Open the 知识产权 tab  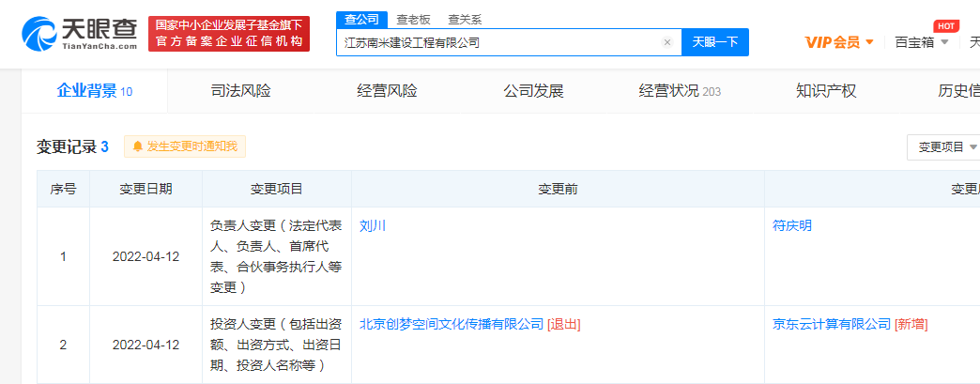tap(826, 91)
